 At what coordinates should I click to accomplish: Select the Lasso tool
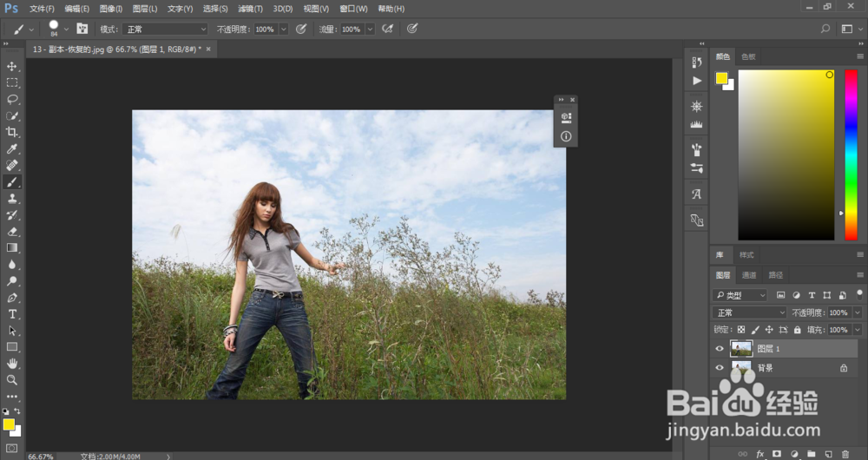11,99
